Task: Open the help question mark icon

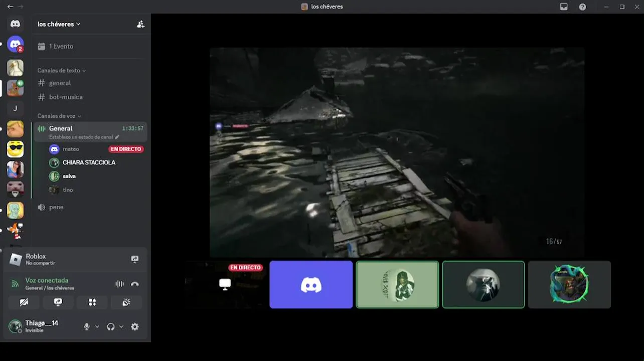Action: pyautogui.click(x=582, y=7)
